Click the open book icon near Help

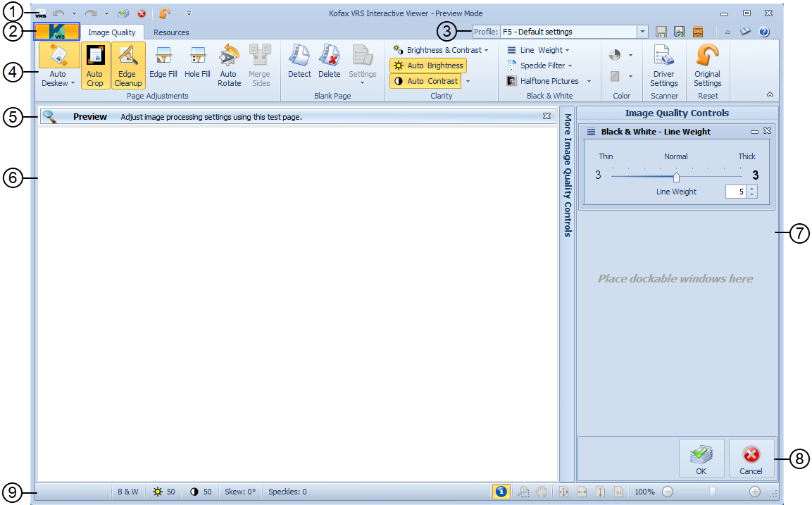[x=745, y=32]
